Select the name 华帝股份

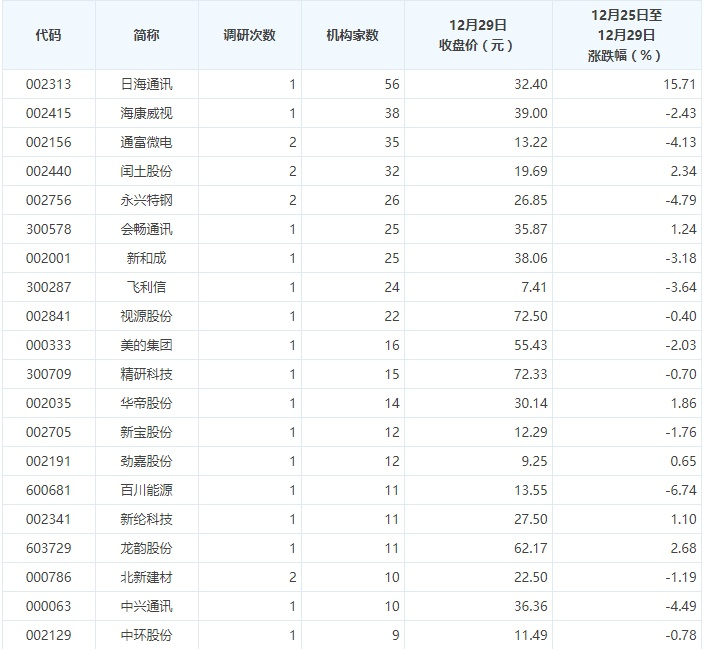coord(146,403)
